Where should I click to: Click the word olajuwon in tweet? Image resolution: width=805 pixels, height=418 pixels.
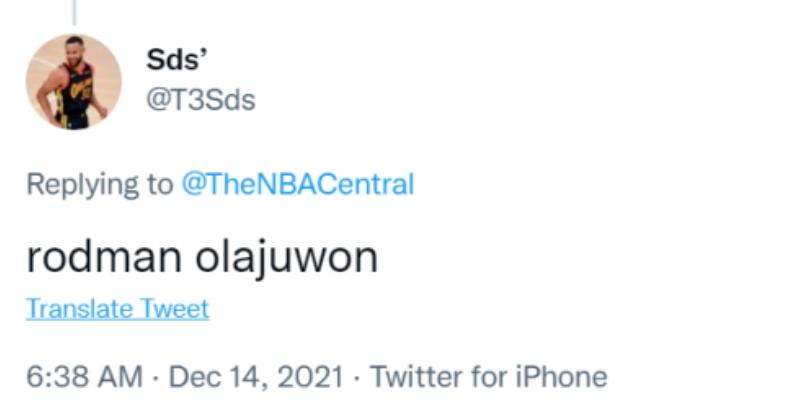click(287, 257)
